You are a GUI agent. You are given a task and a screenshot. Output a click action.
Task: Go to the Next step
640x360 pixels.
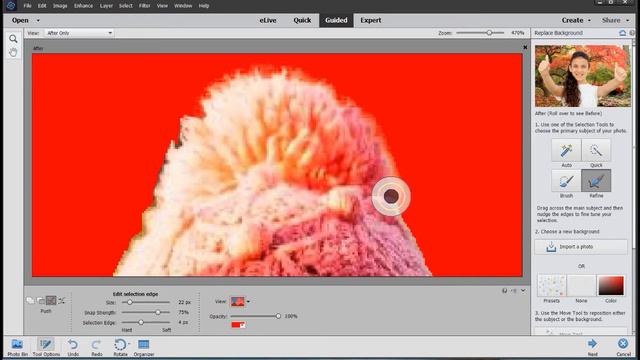[592, 347]
